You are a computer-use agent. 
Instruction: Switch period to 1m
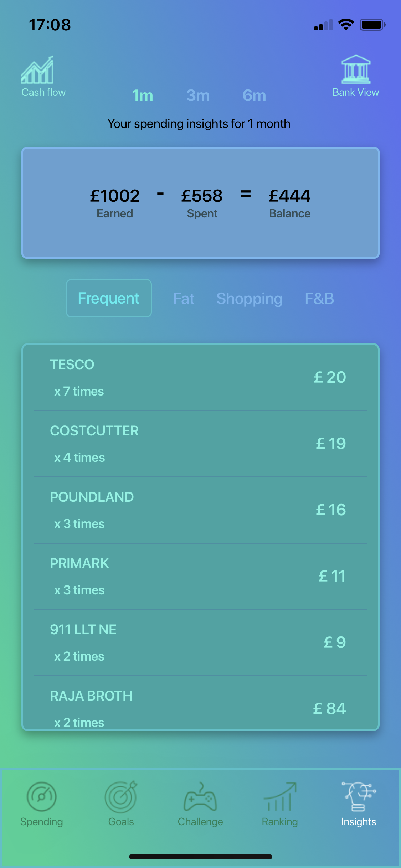143,95
